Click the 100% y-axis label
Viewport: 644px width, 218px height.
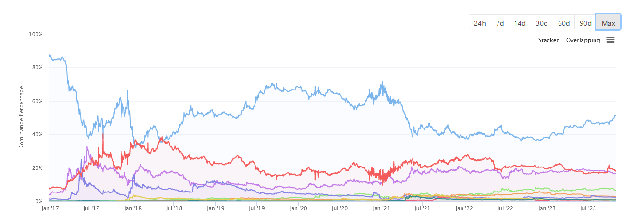click(36, 35)
